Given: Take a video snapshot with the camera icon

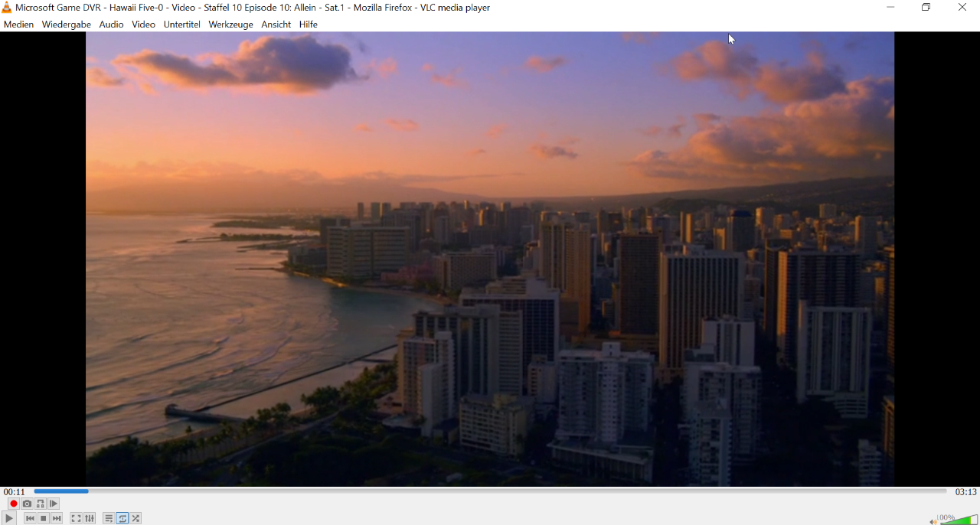Looking at the screenshot, I should click(27, 504).
